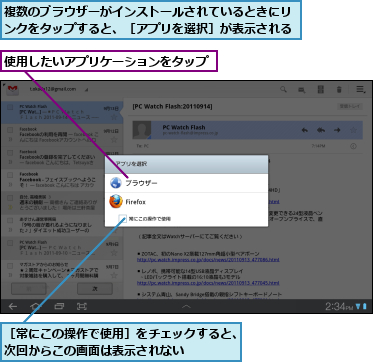Image resolution: width=373 pixels, height=362 pixels.
Task: Tap the Wi-Fi status icon
Action: click(358, 307)
